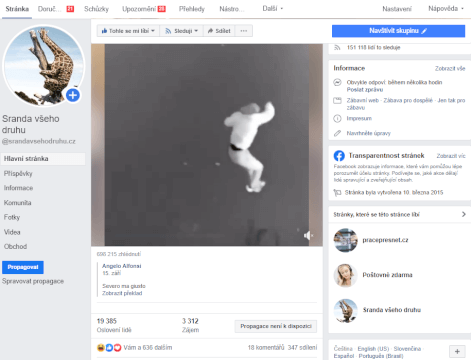The image size is (471, 360).
Task: Open the Poštovné zdarma page link
Action: [387, 275]
